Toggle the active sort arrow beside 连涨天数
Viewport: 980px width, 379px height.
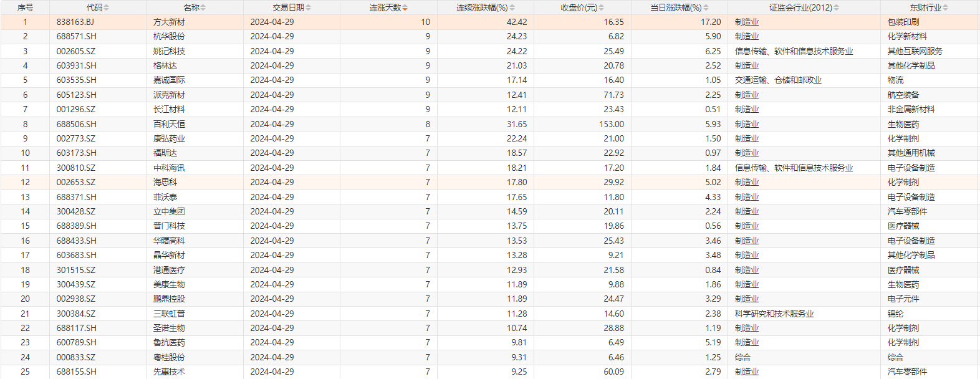click(405, 7)
